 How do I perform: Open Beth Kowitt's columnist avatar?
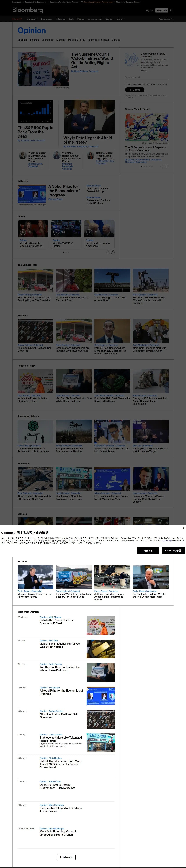pos(23,155)
